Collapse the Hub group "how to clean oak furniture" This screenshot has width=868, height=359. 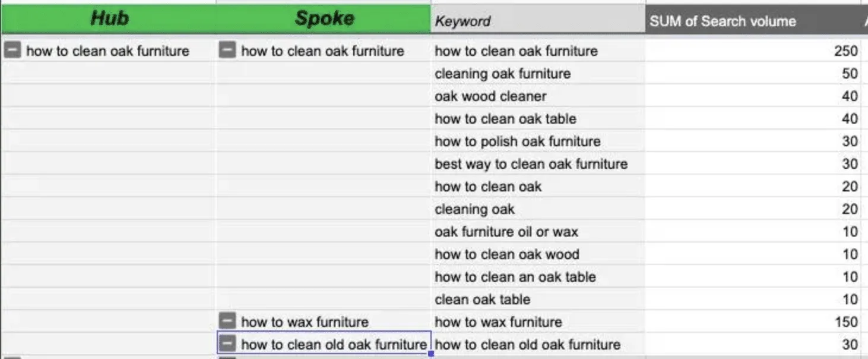coord(12,50)
